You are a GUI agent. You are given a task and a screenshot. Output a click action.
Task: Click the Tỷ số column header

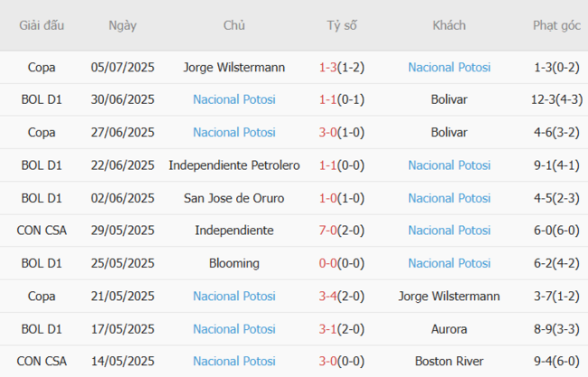342,25
